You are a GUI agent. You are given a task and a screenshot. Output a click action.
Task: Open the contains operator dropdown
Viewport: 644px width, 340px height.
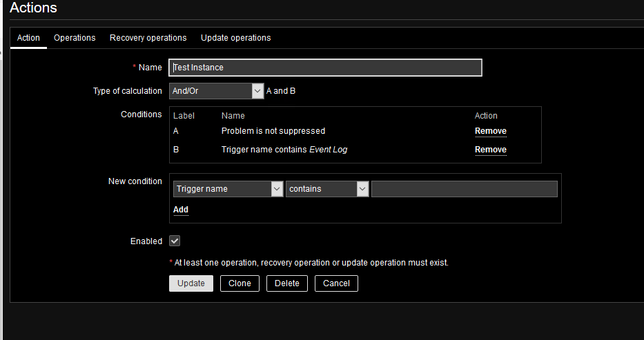tap(328, 189)
